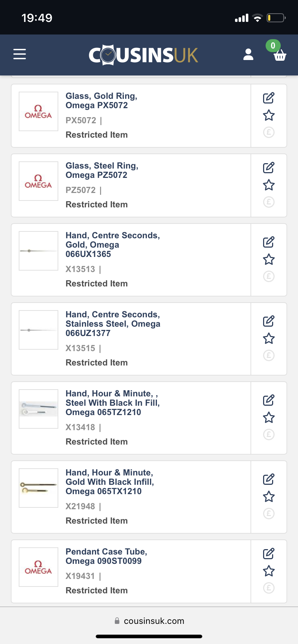Viewport: 298px width, 644px height.
Task: Click edit note icon for Omega PX5072
Action: click(x=268, y=98)
